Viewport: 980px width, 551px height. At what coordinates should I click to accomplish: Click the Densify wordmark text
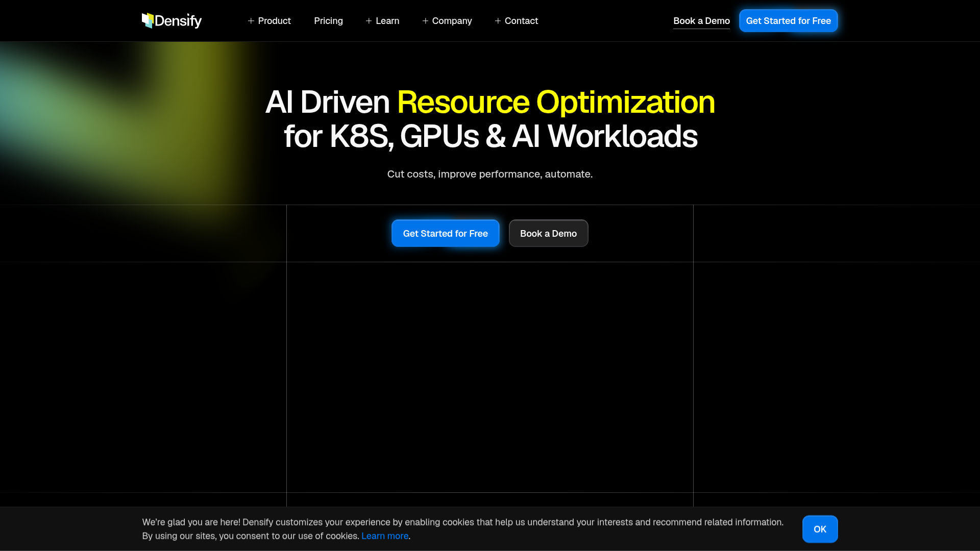179,21
